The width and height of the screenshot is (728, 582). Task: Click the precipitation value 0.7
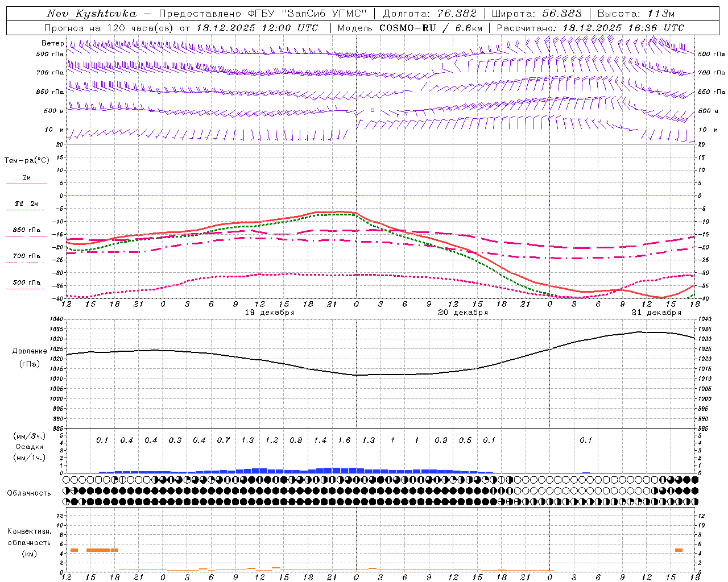click(x=224, y=440)
